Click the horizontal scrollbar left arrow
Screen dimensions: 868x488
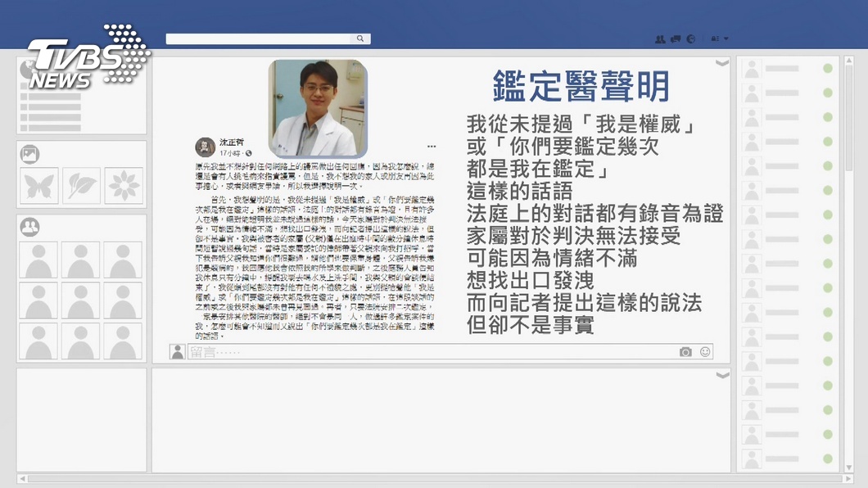pyautogui.click(x=21, y=479)
